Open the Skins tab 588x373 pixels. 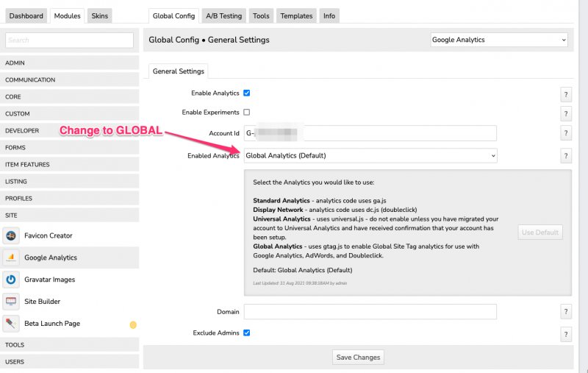tap(99, 15)
